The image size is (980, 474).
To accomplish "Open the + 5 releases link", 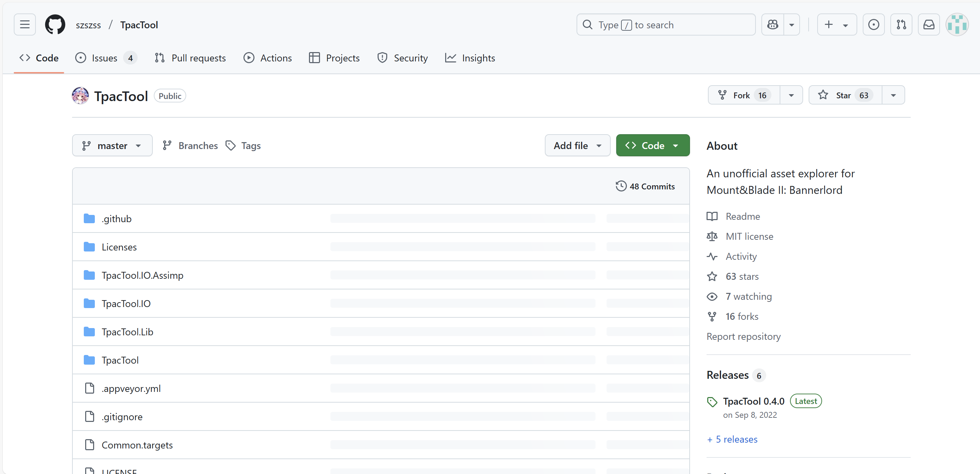I will point(732,440).
